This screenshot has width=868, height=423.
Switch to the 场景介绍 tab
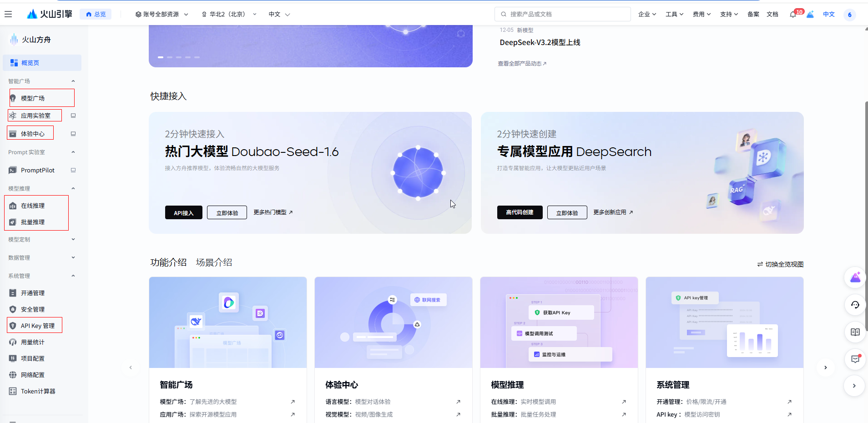214,262
